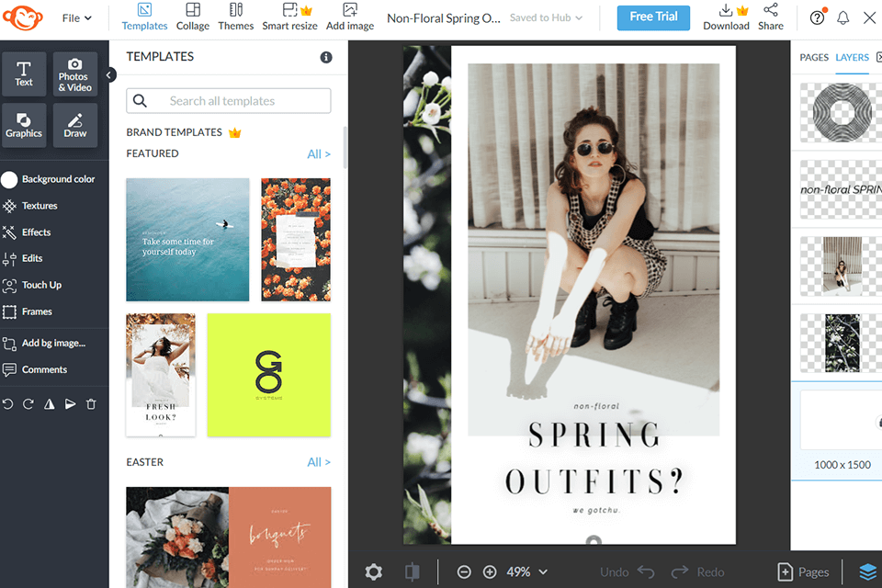This screenshot has height=588, width=882.
Task: Open the Graphics tool
Action: click(x=24, y=125)
